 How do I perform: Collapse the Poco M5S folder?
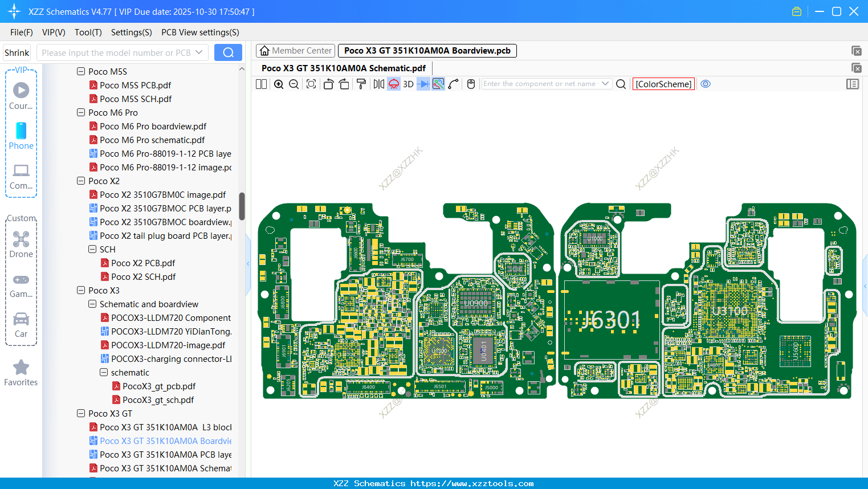click(81, 72)
